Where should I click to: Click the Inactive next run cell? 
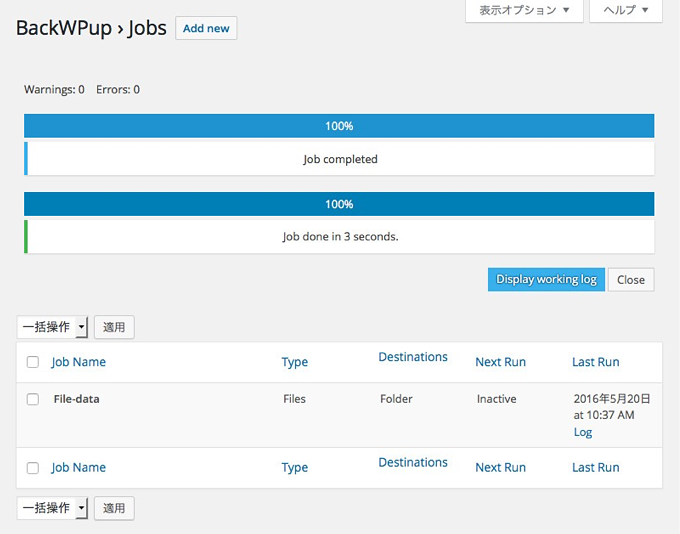coord(497,399)
